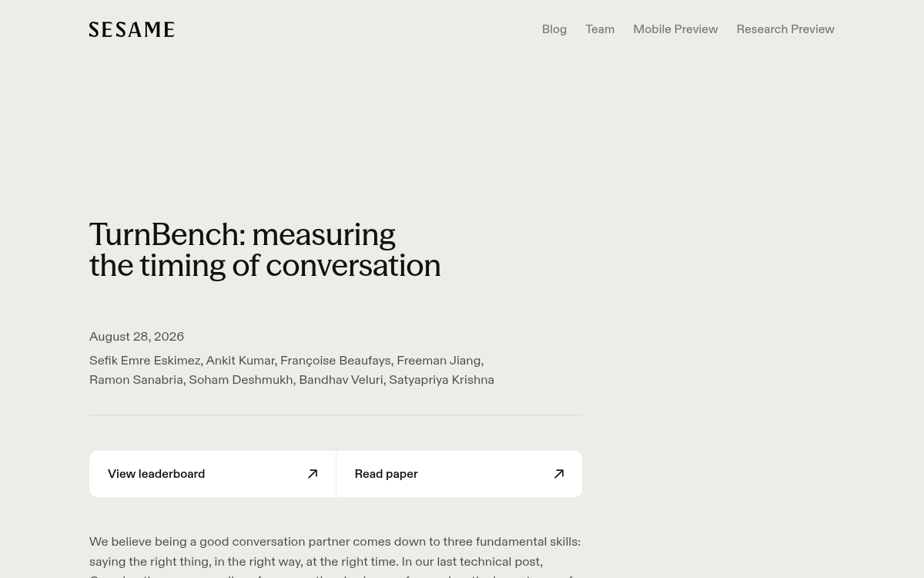Image resolution: width=924 pixels, height=578 pixels.
Task: Click author name Freeman Jiang
Action: [438, 361]
